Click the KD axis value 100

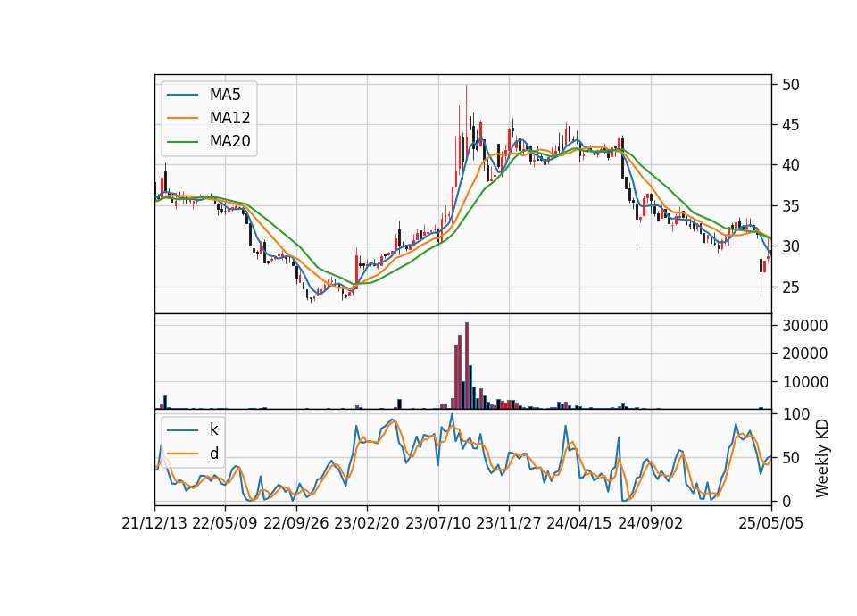coord(795,414)
